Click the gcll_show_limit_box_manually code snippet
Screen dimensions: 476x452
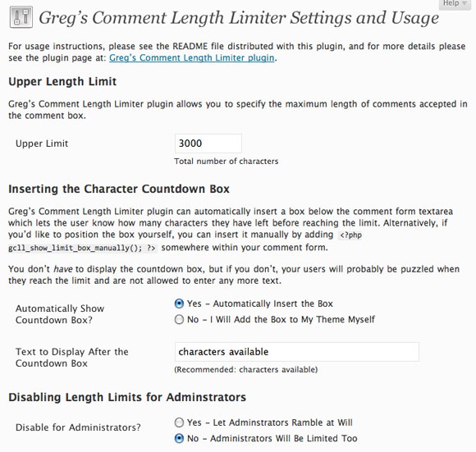pos(83,248)
